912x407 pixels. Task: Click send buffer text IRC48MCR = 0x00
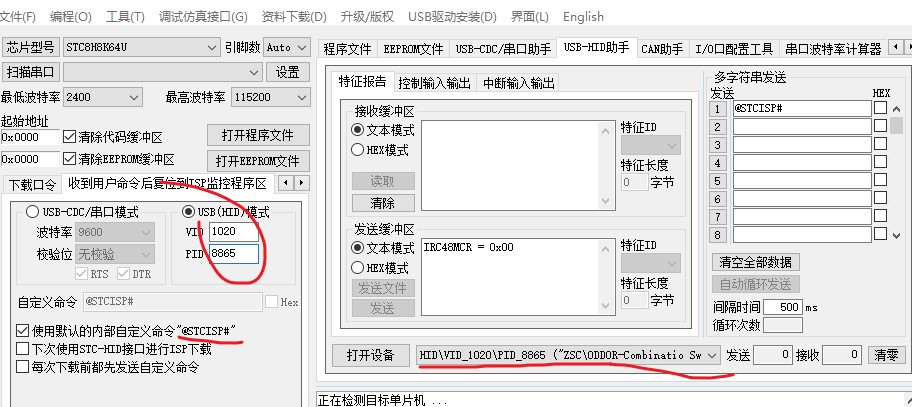[x=469, y=247]
